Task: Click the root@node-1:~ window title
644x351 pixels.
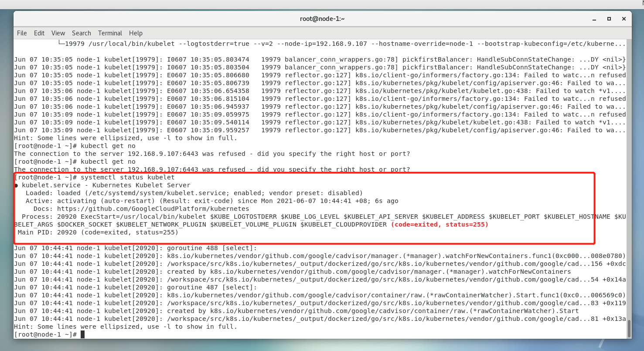Action: (x=322, y=19)
